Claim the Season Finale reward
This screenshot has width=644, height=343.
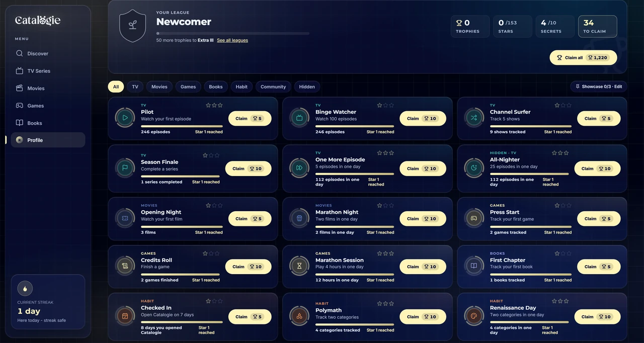(x=248, y=168)
